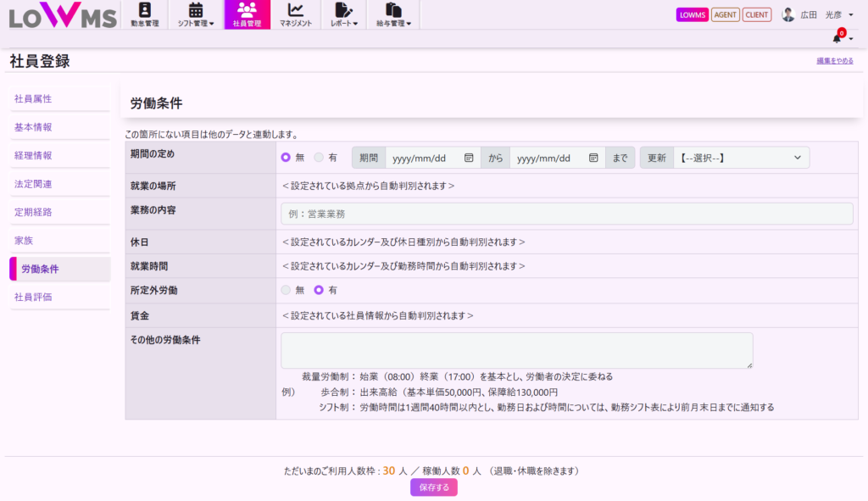The image size is (868, 501).
Task: Open the 法定関連 sidebar tab
Action: point(60,184)
